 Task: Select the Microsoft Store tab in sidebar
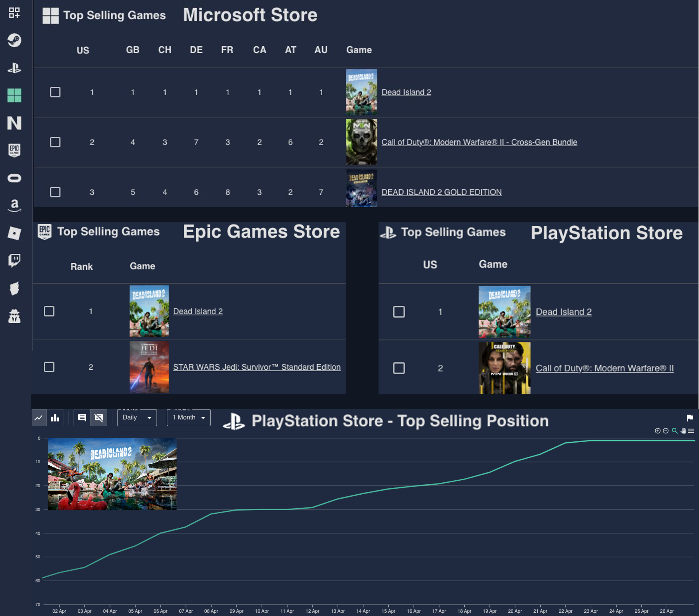coord(14,95)
